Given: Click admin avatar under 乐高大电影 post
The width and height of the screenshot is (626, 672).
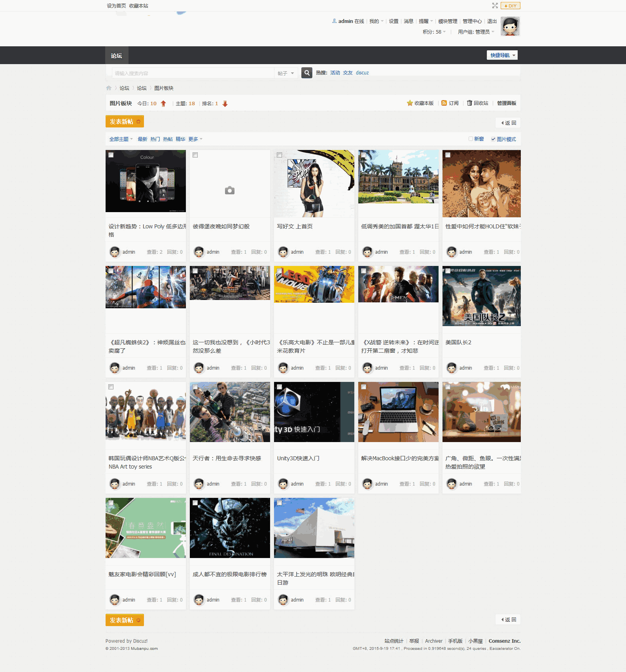Looking at the screenshot, I should [283, 368].
